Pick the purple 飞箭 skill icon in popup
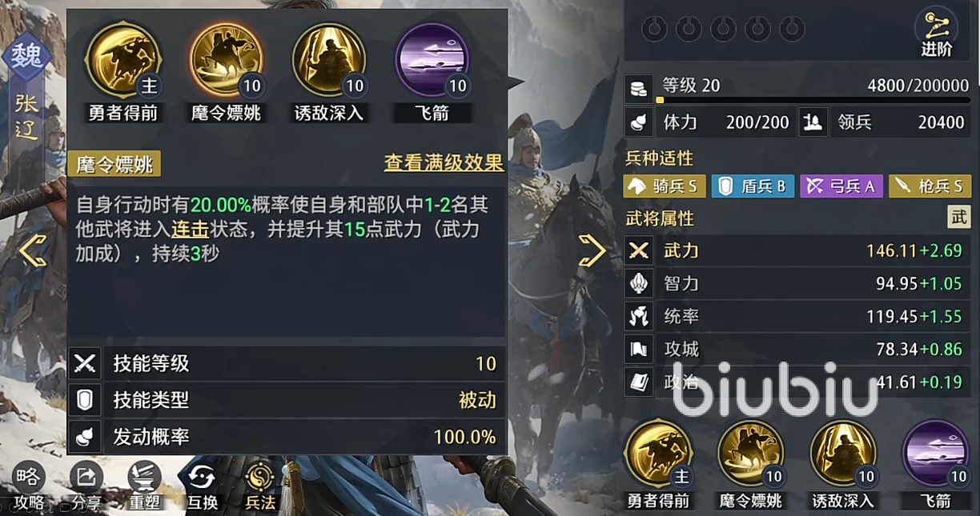Viewport: 980px width, 516px height. click(432, 60)
